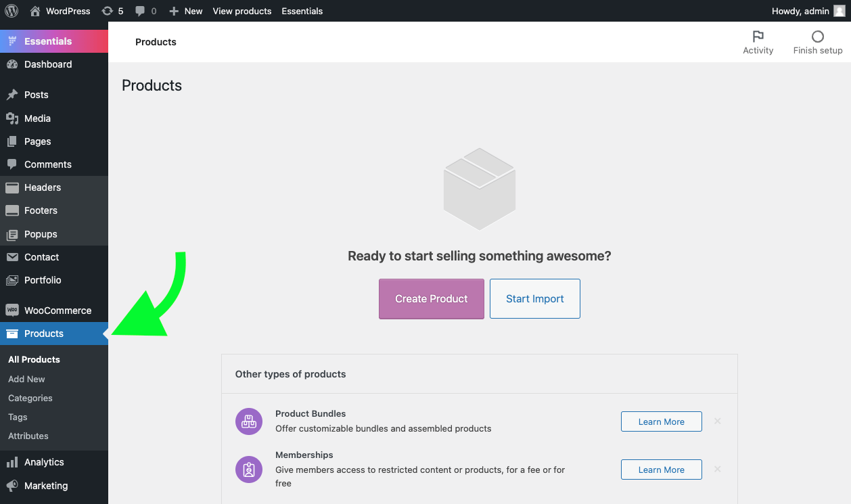This screenshot has height=504, width=851.
Task: Click the Product Bundles title
Action: (x=310, y=413)
